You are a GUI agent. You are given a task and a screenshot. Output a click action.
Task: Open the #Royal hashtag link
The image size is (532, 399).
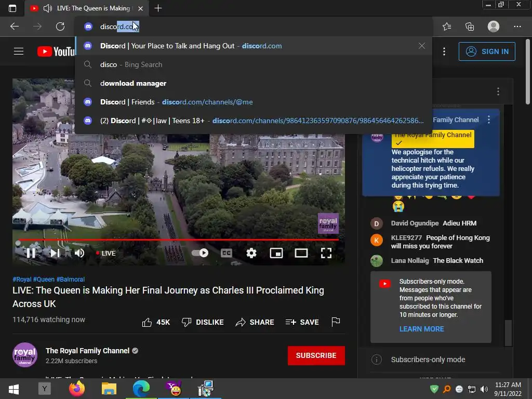click(22, 279)
